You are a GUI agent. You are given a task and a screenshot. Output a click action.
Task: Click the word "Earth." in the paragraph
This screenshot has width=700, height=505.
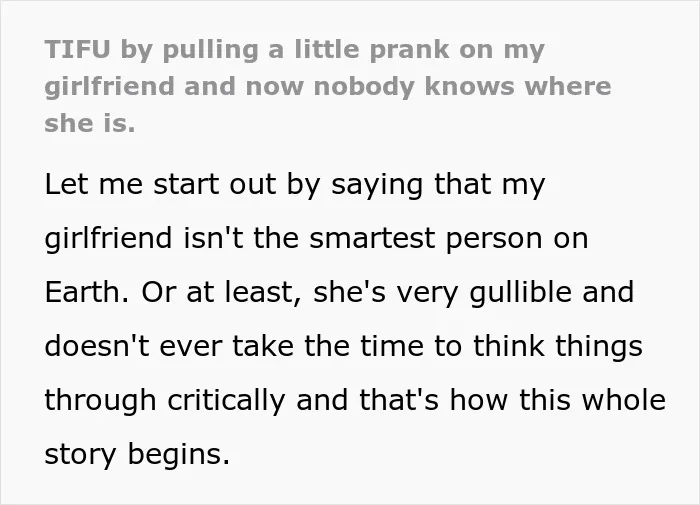87,292
